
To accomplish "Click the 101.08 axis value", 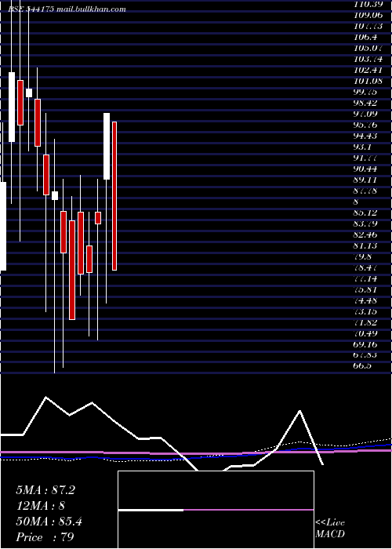I will (x=367, y=81).
